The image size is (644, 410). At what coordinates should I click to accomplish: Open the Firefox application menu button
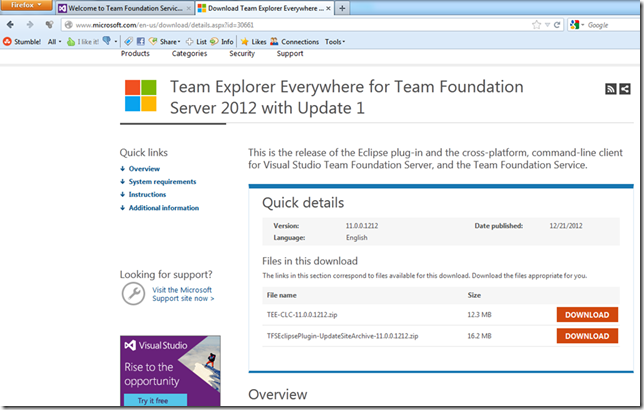[26, 5]
